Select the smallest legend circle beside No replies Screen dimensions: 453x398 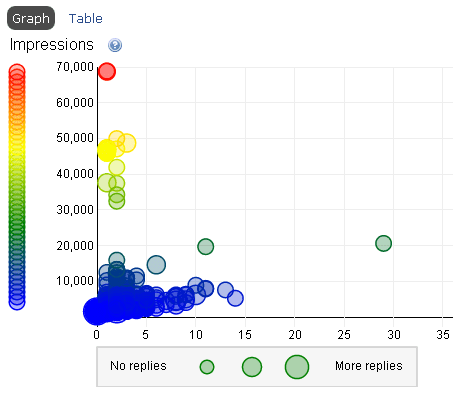[x=207, y=367]
